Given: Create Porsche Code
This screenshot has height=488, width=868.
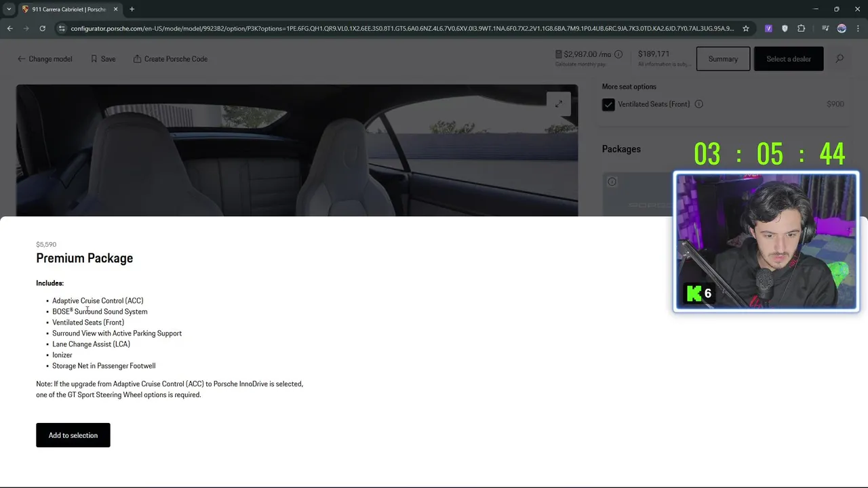Looking at the screenshot, I should point(170,59).
